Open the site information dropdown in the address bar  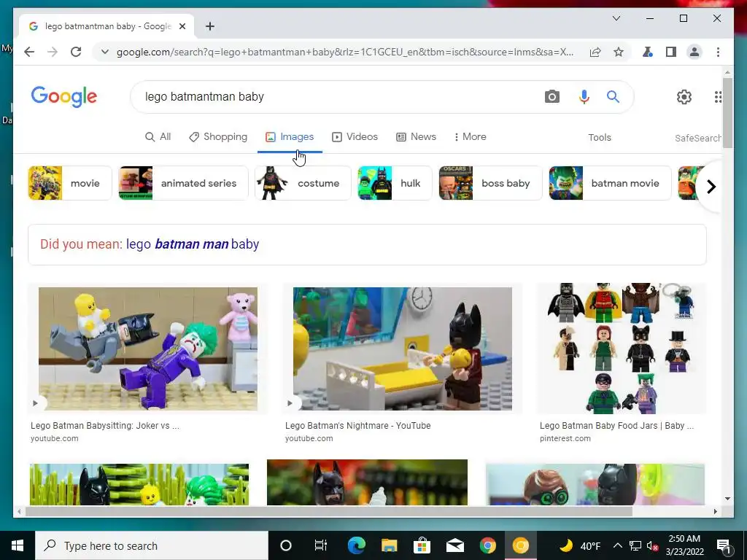click(x=105, y=52)
